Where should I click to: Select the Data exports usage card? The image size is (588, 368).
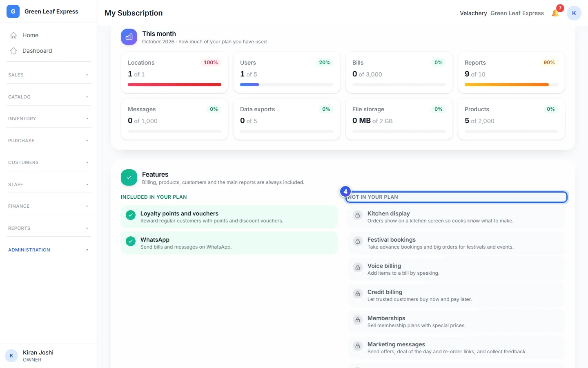coord(287,119)
